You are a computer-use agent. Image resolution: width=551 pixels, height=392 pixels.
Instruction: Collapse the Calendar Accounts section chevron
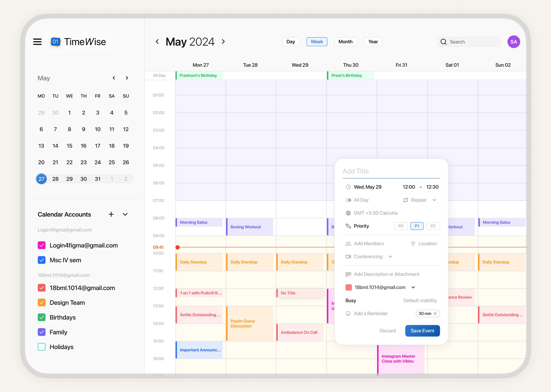[125, 214]
